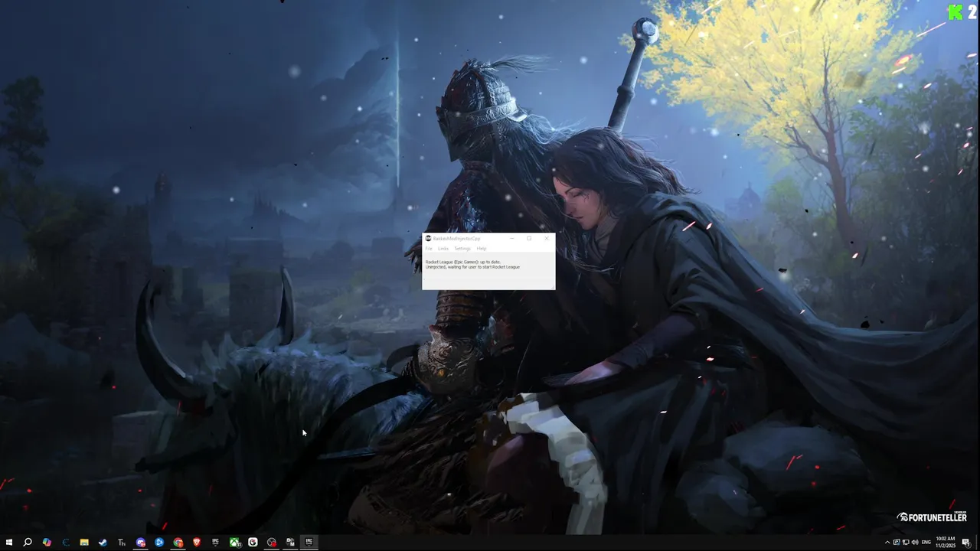Screen dimensions: 980x551
Task: Open Google Chrome from the taskbar
Action: [178, 543]
